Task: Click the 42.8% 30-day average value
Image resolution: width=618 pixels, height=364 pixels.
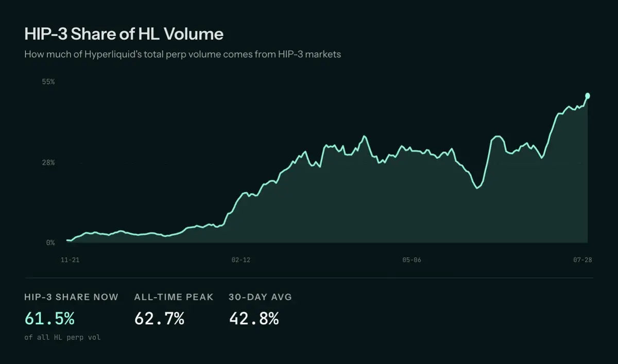Action: click(254, 319)
